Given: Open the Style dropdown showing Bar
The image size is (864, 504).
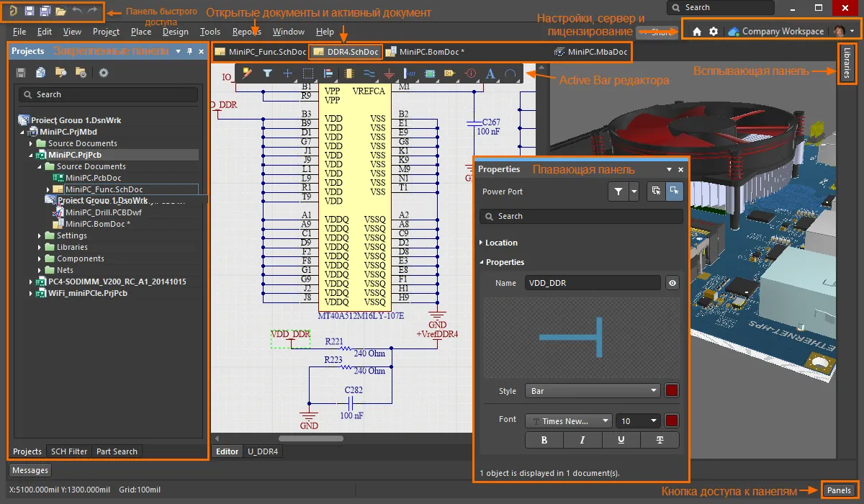Looking at the screenshot, I should [593, 391].
